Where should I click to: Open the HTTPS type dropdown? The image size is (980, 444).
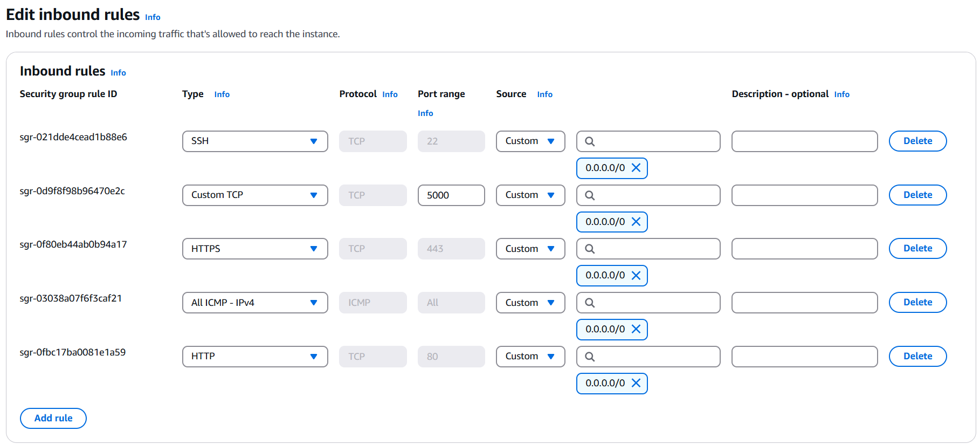pyautogui.click(x=255, y=249)
